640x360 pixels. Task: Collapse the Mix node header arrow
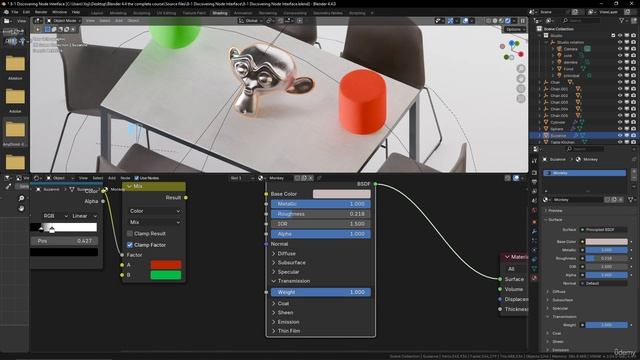[x=130, y=186]
